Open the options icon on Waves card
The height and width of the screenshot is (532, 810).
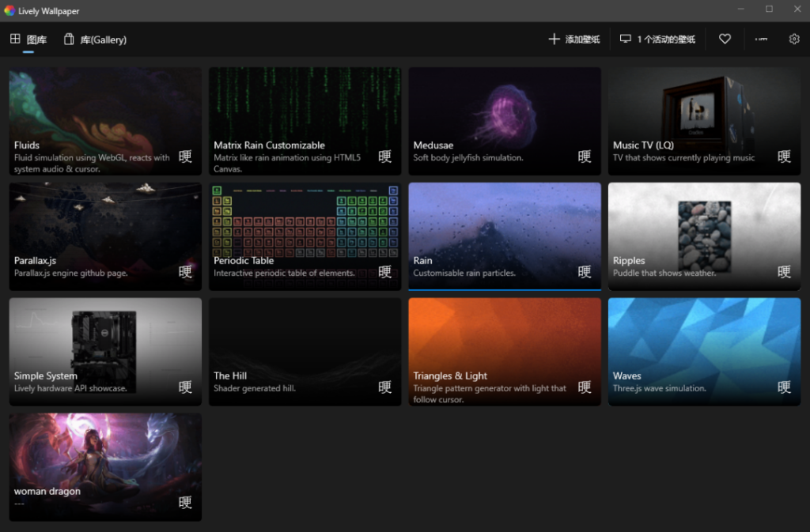pyautogui.click(x=784, y=387)
